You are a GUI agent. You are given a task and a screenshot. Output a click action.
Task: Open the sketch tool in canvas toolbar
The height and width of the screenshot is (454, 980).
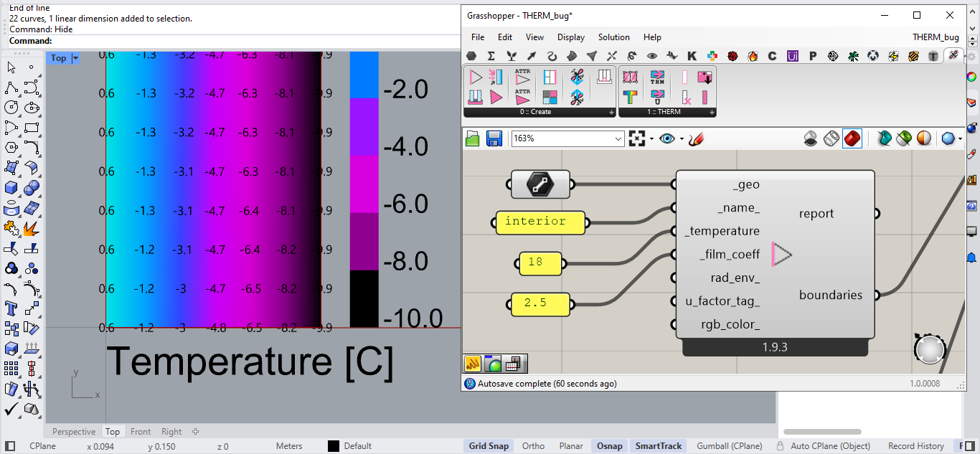click(695, 138)
